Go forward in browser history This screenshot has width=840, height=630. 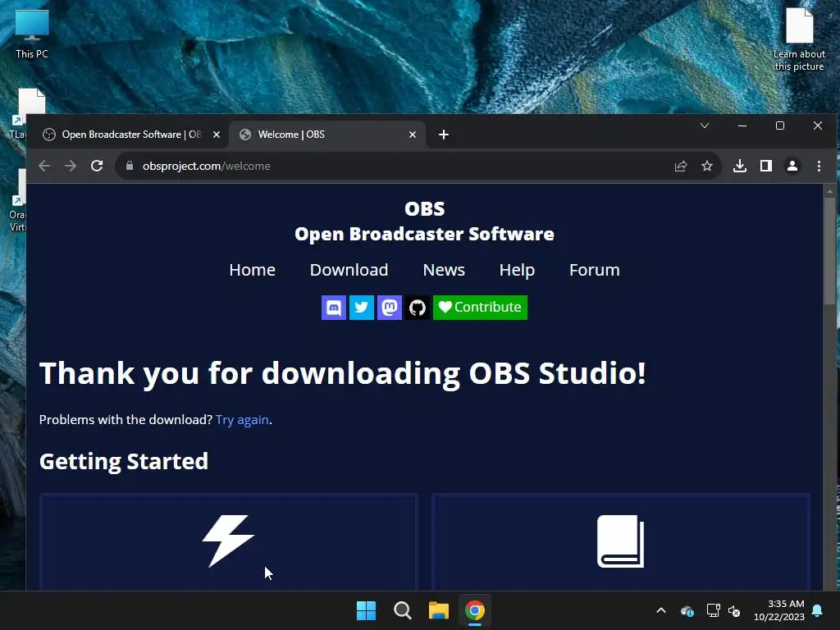[71, 166]
